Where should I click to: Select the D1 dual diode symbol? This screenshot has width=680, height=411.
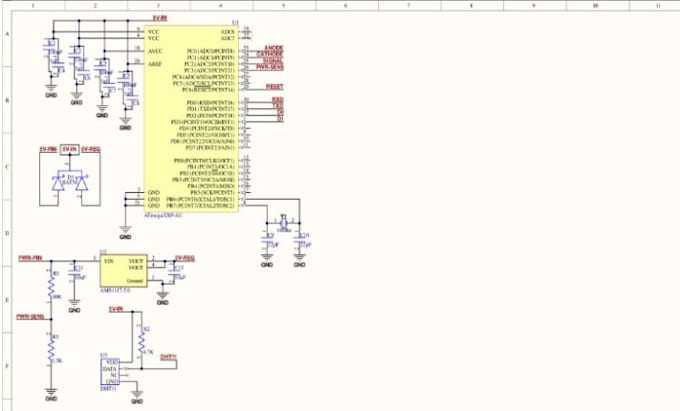click(x=70, y=182)
